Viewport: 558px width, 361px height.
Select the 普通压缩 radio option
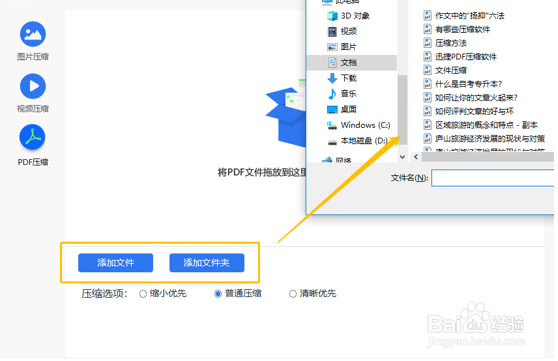[218, 294]
